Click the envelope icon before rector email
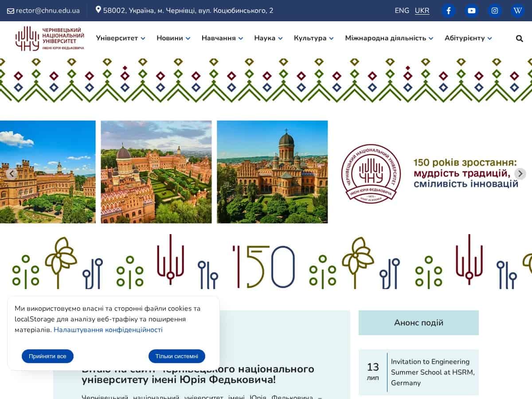 [x=11, y=11]
